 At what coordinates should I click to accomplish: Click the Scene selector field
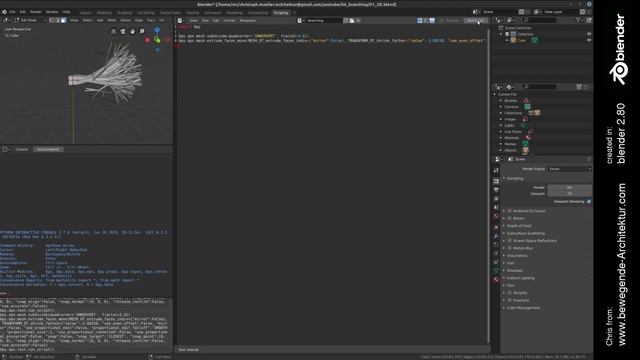click(x=500, y=12)
